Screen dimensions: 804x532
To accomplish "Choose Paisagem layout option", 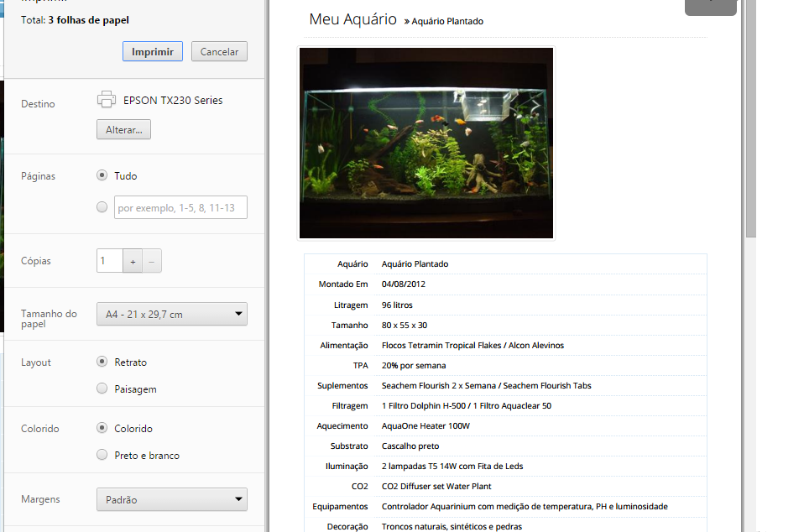I will coord(102,388).
